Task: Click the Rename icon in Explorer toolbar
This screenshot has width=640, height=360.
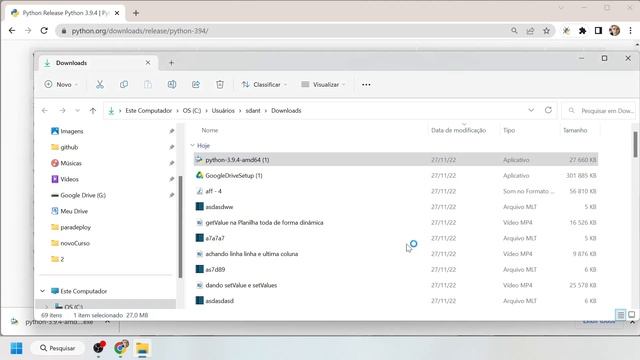Action: (172, 84)
